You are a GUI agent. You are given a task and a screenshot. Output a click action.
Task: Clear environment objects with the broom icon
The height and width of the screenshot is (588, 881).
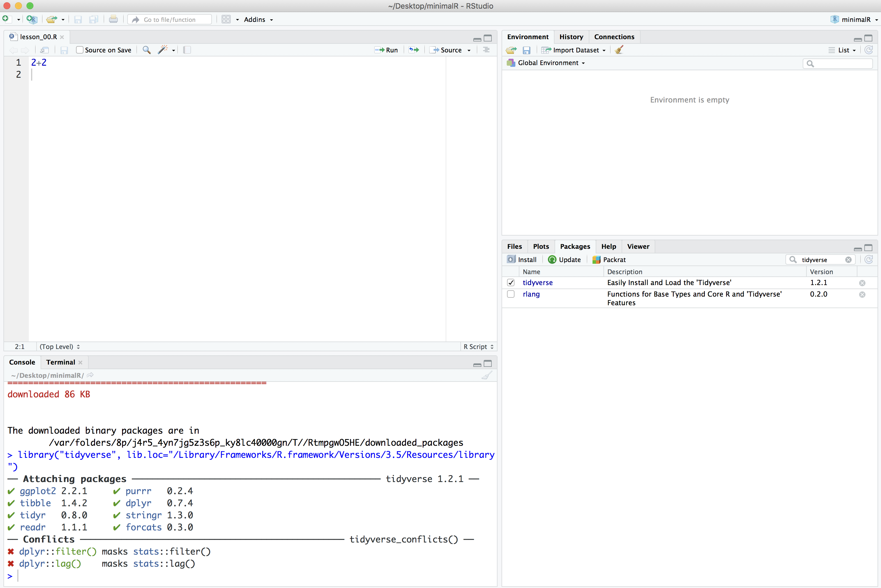619,50
